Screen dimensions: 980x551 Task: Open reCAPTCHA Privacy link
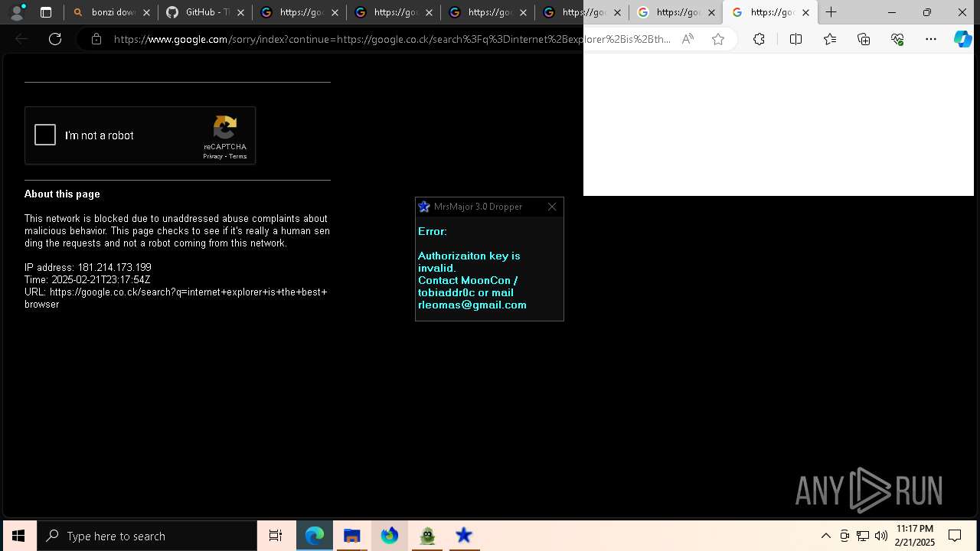tap(212, 156)
